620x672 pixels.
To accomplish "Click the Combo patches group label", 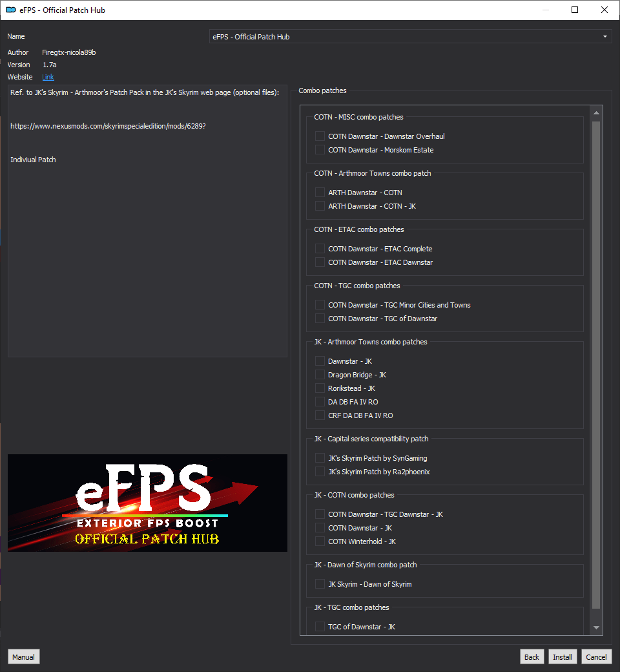I will pos(323,90).
